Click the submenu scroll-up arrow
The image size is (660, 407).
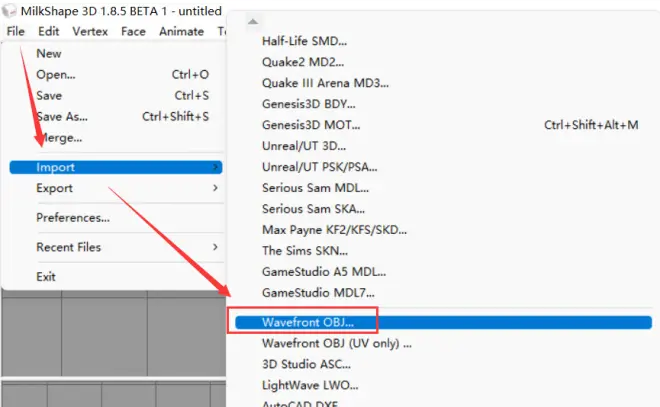tap(253, 21)
